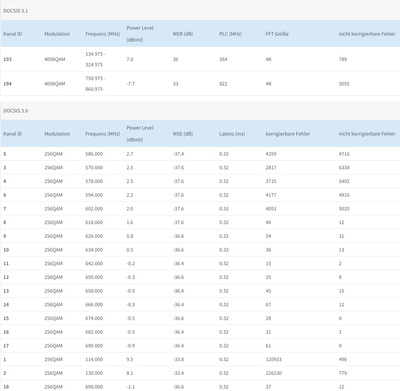Image resolution: width=400 pixels, height=391 pixels.
Task: Click frequency 570.000 cell
Action: tap(94, 168)
